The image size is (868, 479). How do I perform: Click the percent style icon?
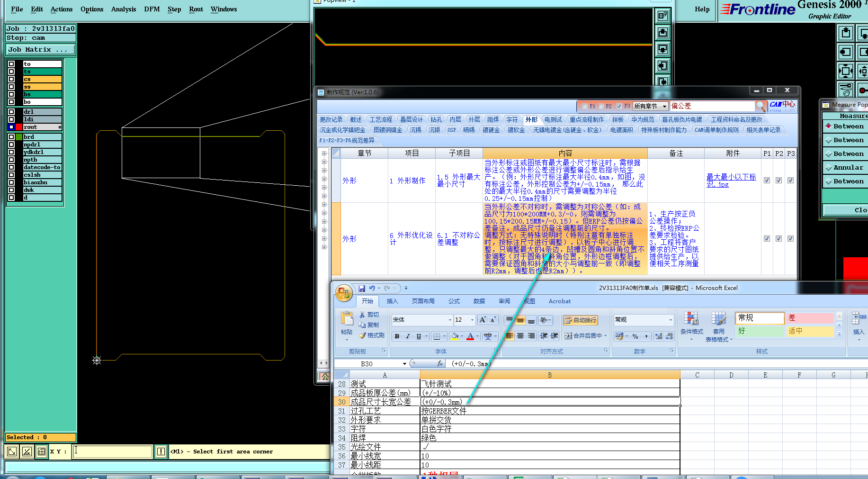tap(635, 336)
